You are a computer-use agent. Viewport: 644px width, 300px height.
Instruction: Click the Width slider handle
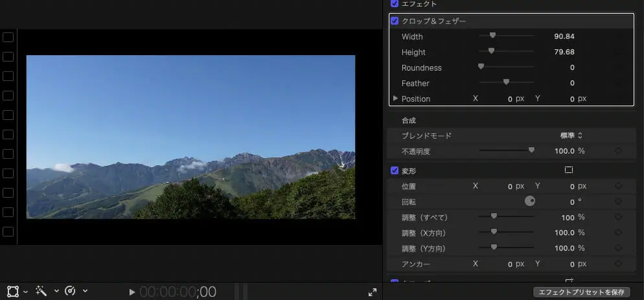coord(492,36)
